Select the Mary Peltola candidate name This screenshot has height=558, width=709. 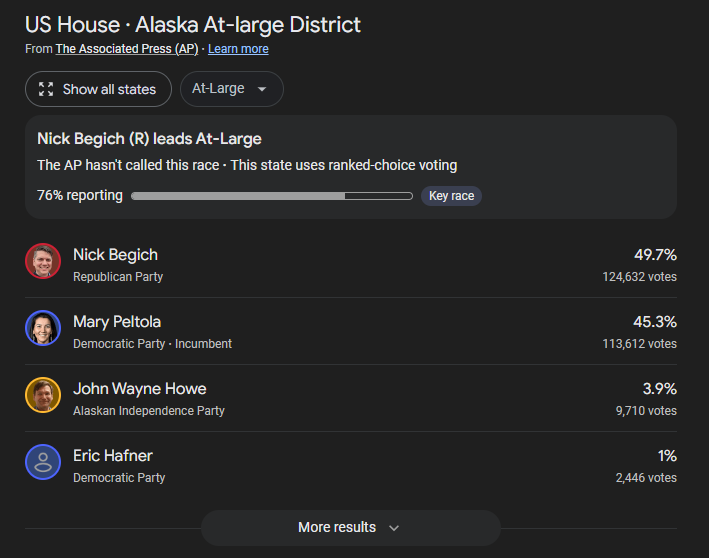(x=117, y=322)
